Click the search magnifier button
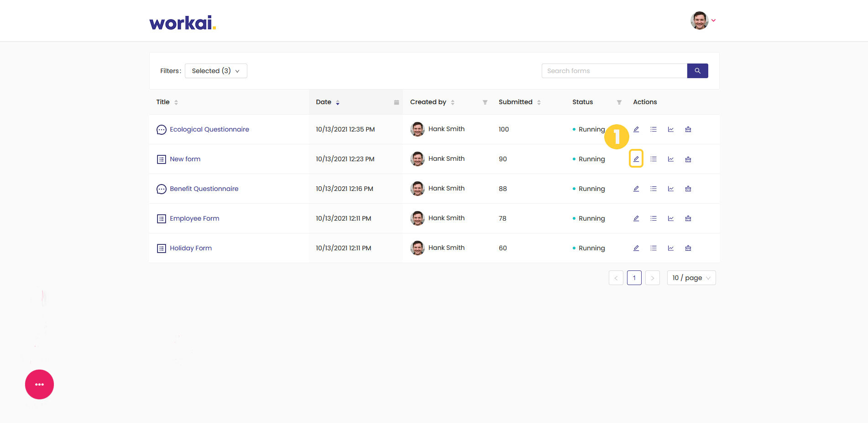Viewport: 868px width, 423px height. coord(697,71)
